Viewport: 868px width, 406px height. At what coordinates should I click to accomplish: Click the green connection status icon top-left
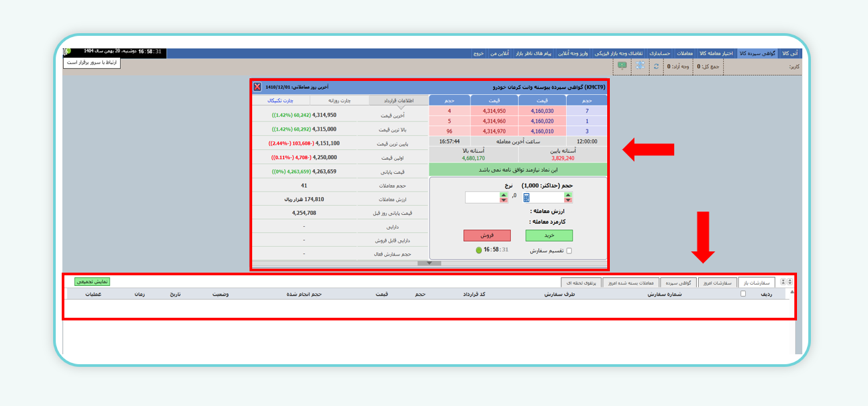tap(66, 51)
